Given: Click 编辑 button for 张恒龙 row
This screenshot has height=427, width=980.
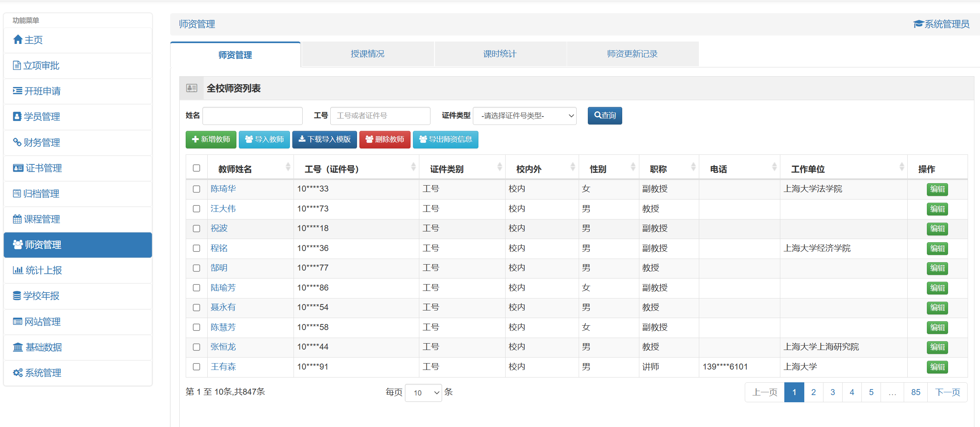Looking at the screenshot, I should point(937,347).
